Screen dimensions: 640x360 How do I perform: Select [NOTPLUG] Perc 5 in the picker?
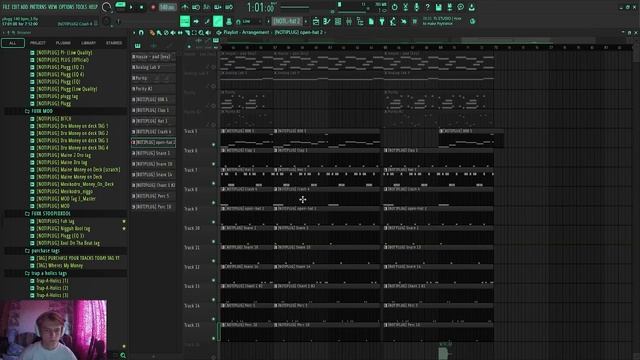coord(153,196)
